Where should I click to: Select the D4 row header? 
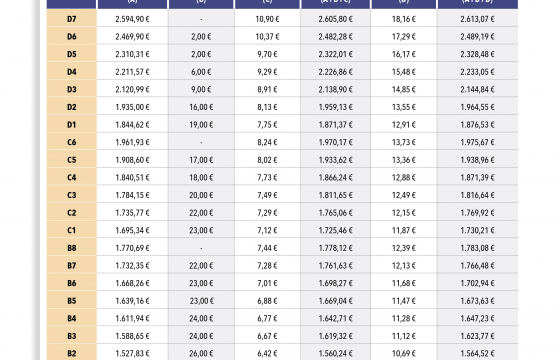71,72
